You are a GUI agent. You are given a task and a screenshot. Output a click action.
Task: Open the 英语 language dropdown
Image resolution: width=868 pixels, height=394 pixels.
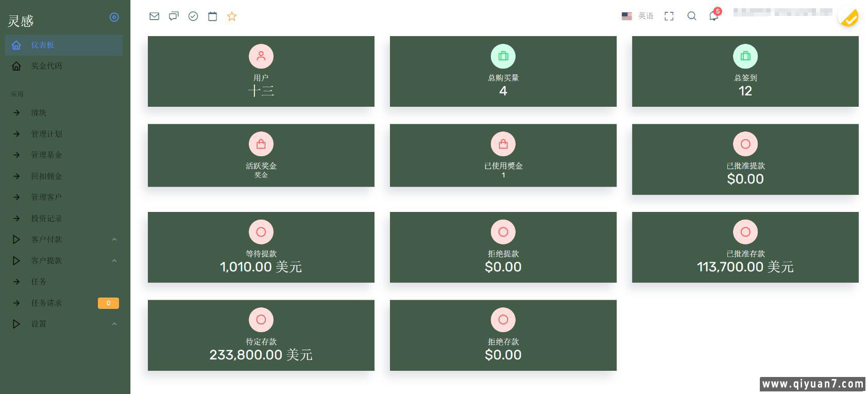coord(638,16)
